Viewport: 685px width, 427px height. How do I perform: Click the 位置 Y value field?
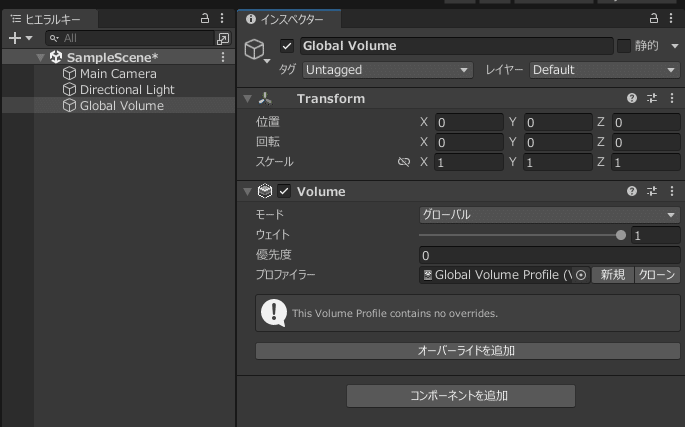(x=558, y=122)
